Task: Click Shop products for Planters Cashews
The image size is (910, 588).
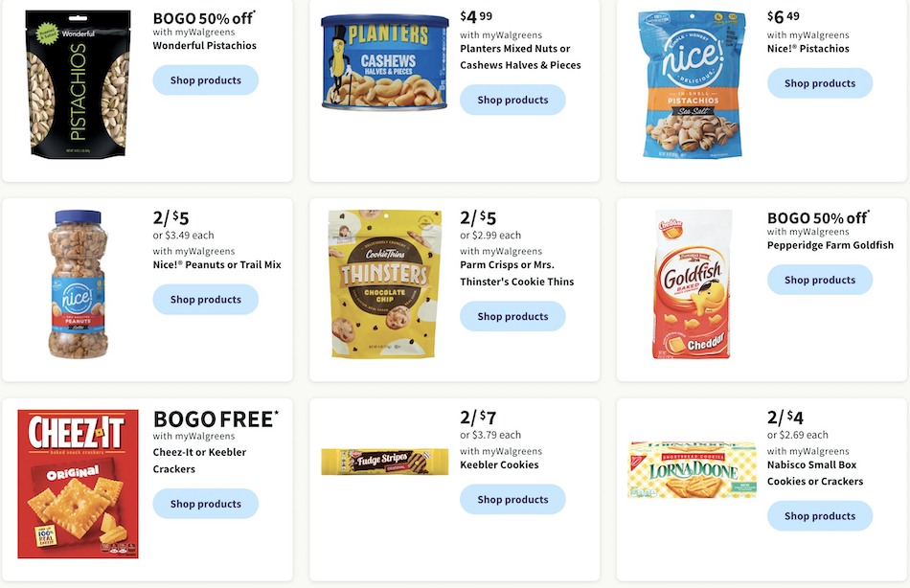Action: click(512, 100)
